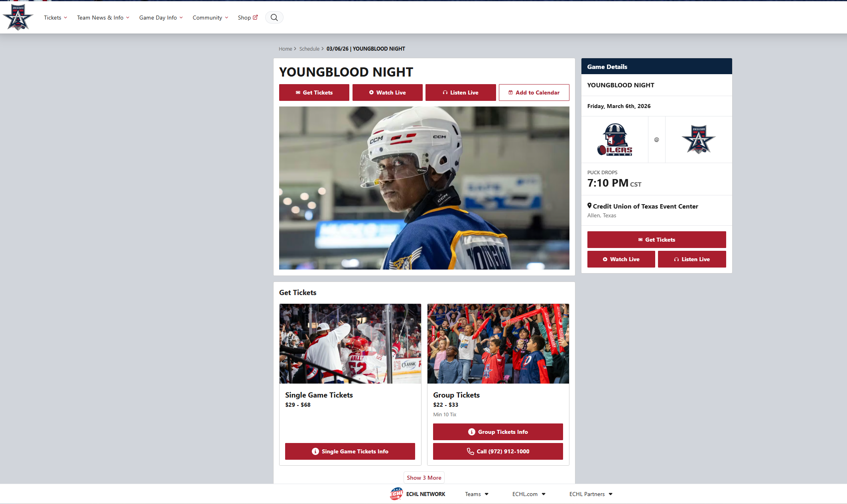Go to Home breadcrumb
The height and width of the screenshot is (504, 847).
tap(286, 49)
